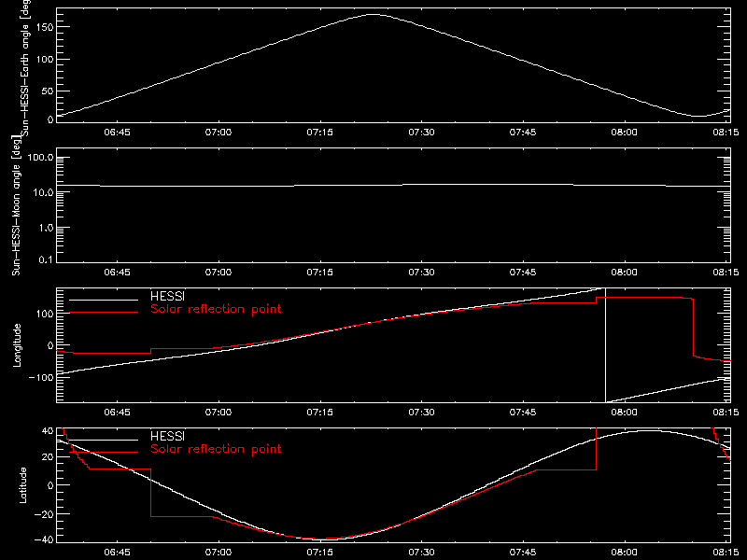Select the Longitude axis label
747x560 pixels.
pyautogui.click(x=17, y=345)
